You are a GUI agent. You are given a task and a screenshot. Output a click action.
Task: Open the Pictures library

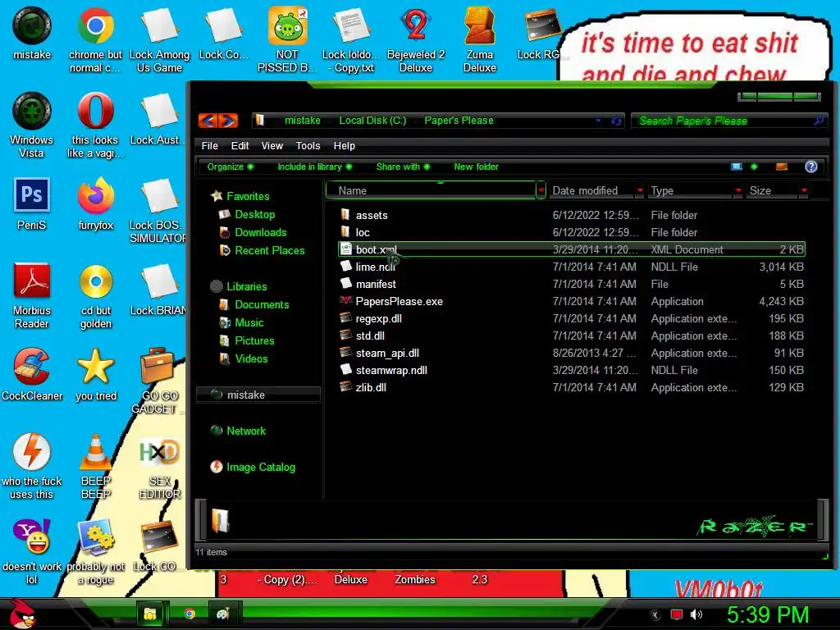254,340
